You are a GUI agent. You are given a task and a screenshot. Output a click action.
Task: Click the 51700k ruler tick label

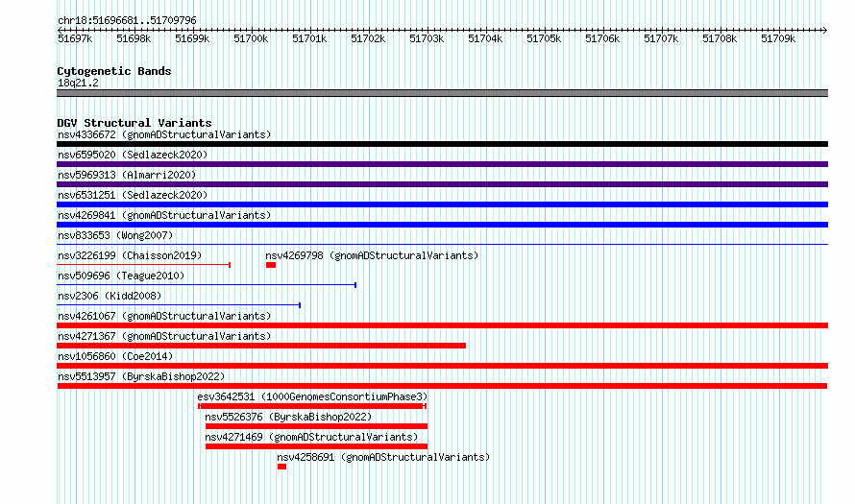tap(251, 38)
